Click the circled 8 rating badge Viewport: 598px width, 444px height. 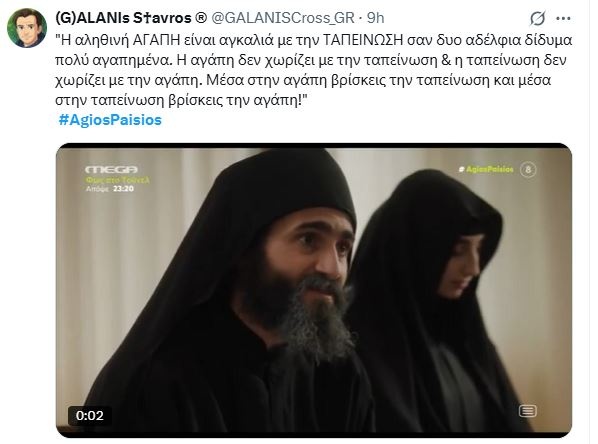(528, 169)
